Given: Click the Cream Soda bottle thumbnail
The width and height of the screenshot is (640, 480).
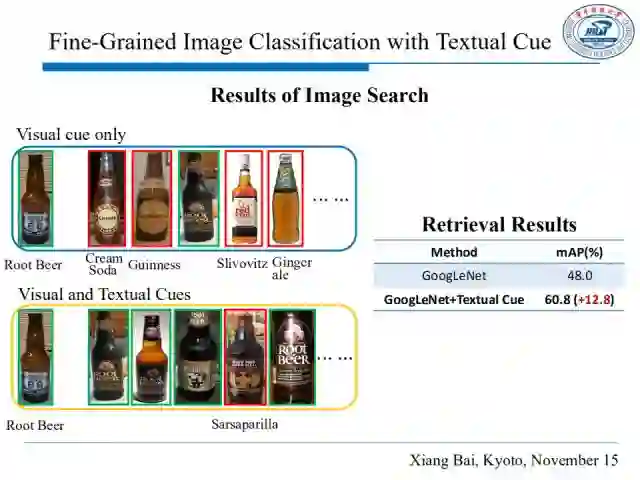Looking at the screenshot, I should point(107,198).
